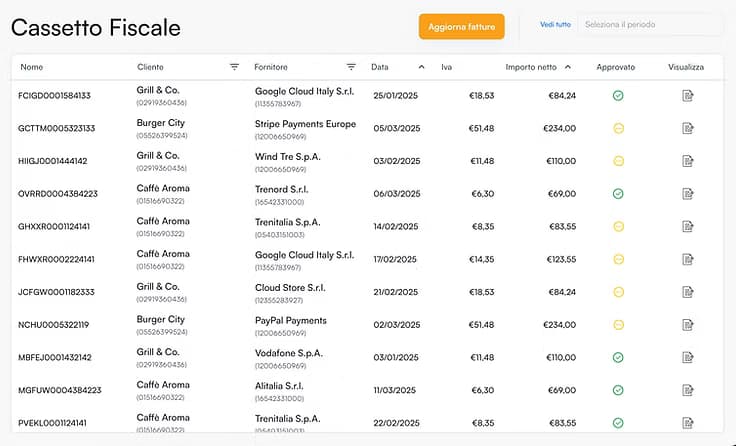Click supplier Trenord S.r.l.
736x446 pixels.
click(x=282, y=190)
